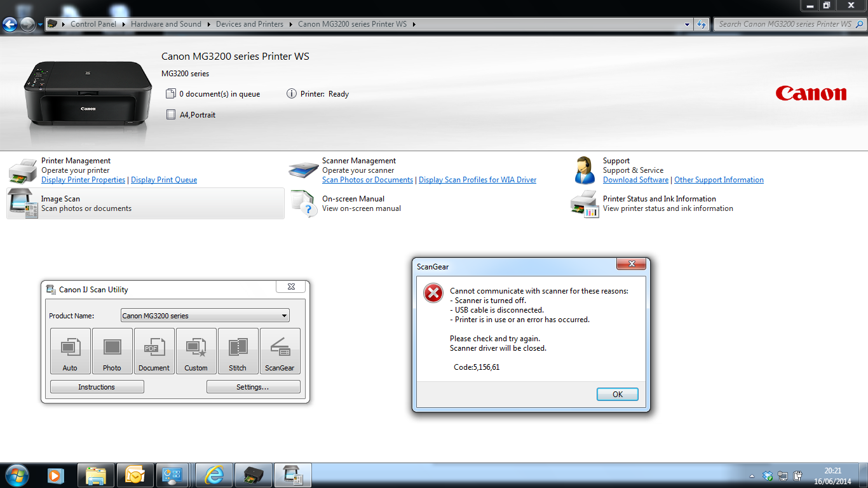This screenshot has height=488, width=868.
Task: Expand the Product Name dropdown
Action: (284, 316)
